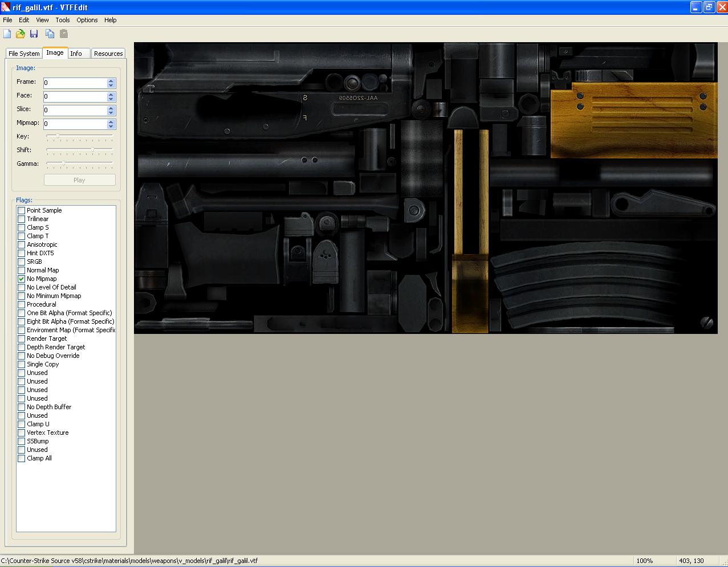Save the texture with the floppy disk icon
Screen dimensions: 728x567
click(x=34, y=34)
